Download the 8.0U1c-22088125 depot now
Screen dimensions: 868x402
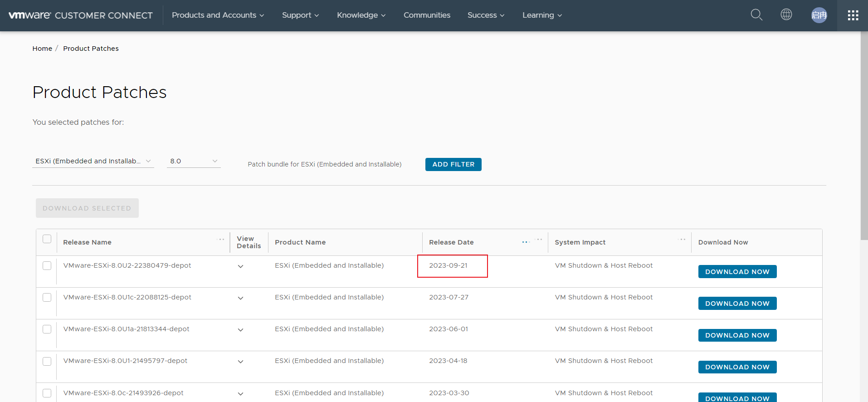tap(737, 304)
